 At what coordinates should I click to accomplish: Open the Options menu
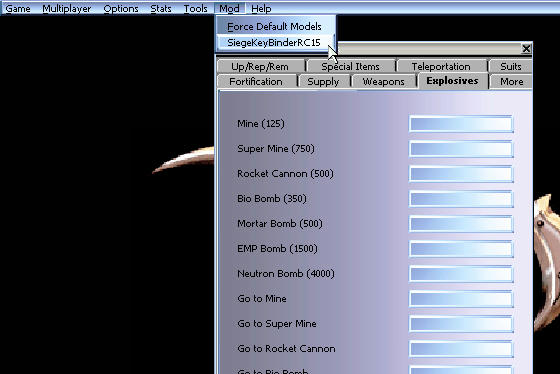point(121,8)
